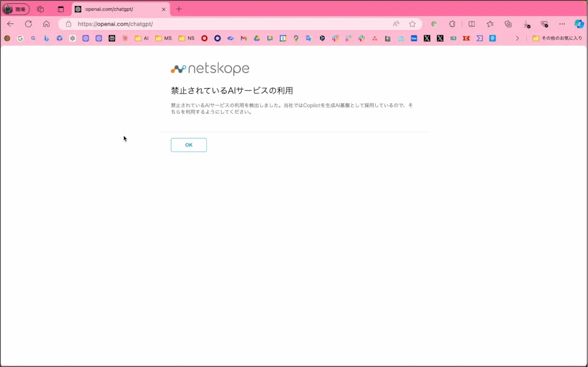This screenshot has height=367, width=588.
Task: Open the Box bookmark
Action: pos(414,38)
